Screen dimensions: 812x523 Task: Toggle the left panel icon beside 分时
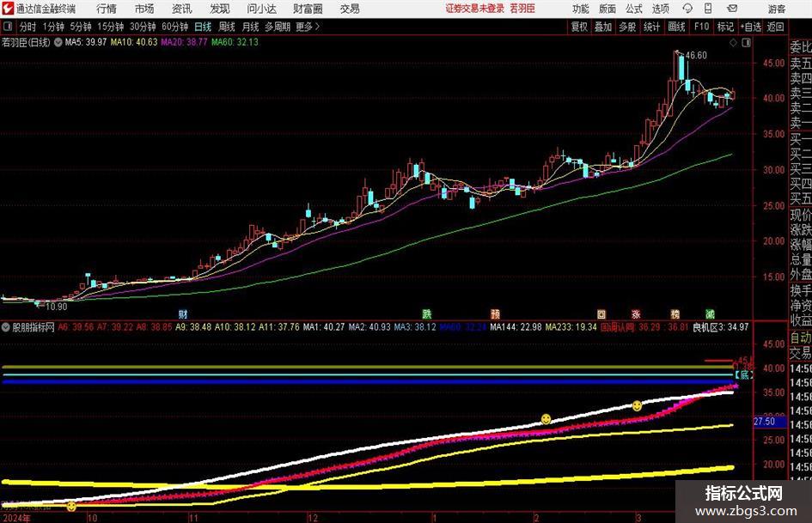click(x=7, y=27)
